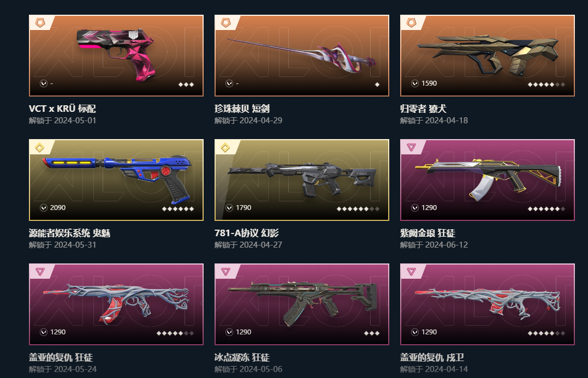Click the pink triangle badge on 冰点凝冻 狂徒

pyautogui.click(x=225, y=272)
